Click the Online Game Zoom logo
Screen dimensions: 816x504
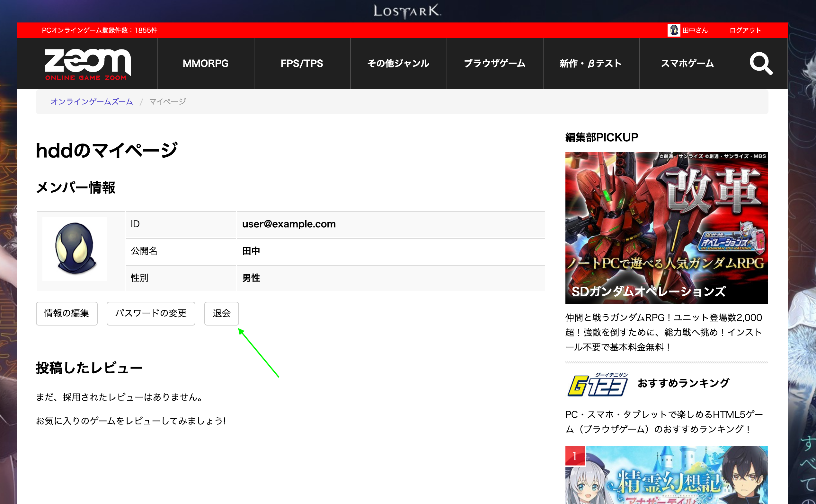(x=87, y=64)
